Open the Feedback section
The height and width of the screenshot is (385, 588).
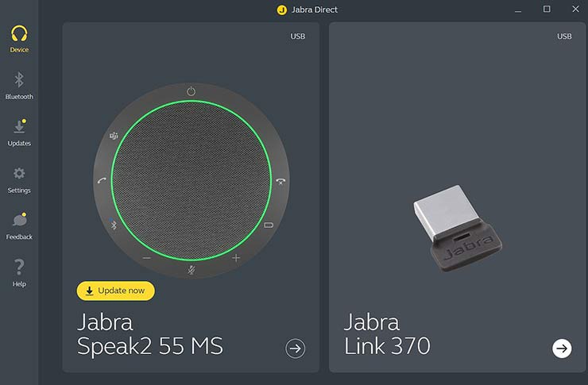tap(19, 225)
